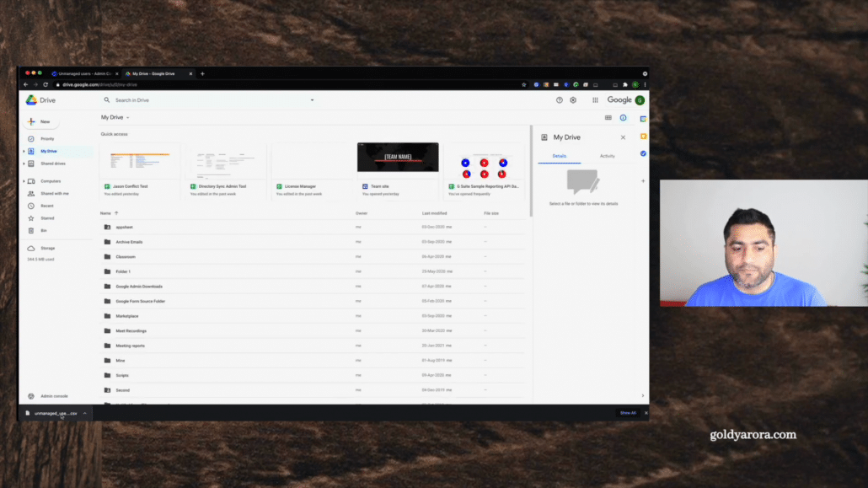
Task: Open search options dropdown arrow
Action: tap(312, 100)
